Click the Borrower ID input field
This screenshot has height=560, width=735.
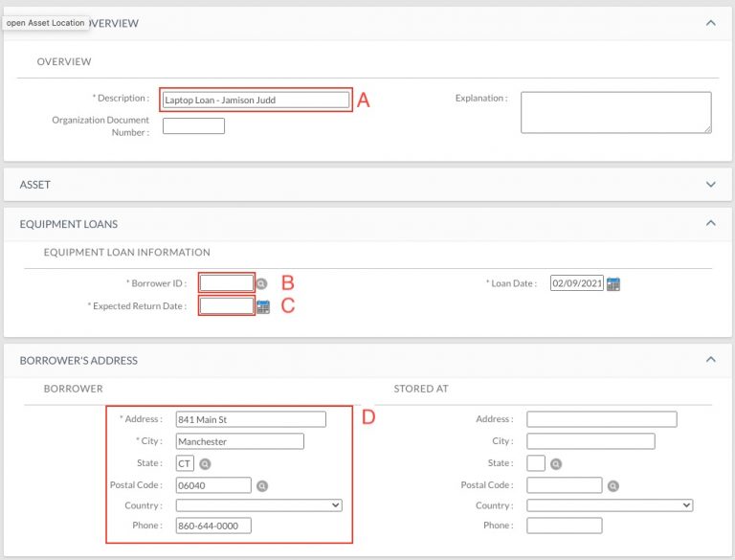click(x=226, y=283)
